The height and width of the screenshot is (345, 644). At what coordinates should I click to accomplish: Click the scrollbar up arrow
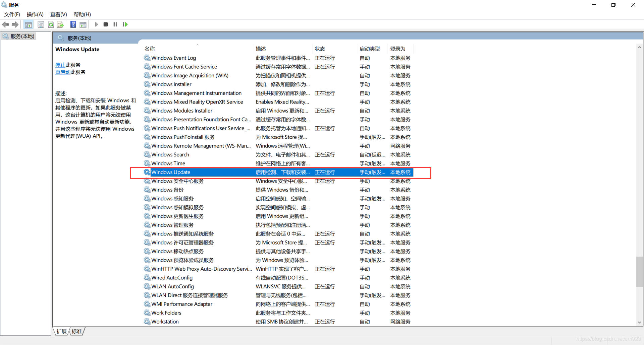point(639,48)
